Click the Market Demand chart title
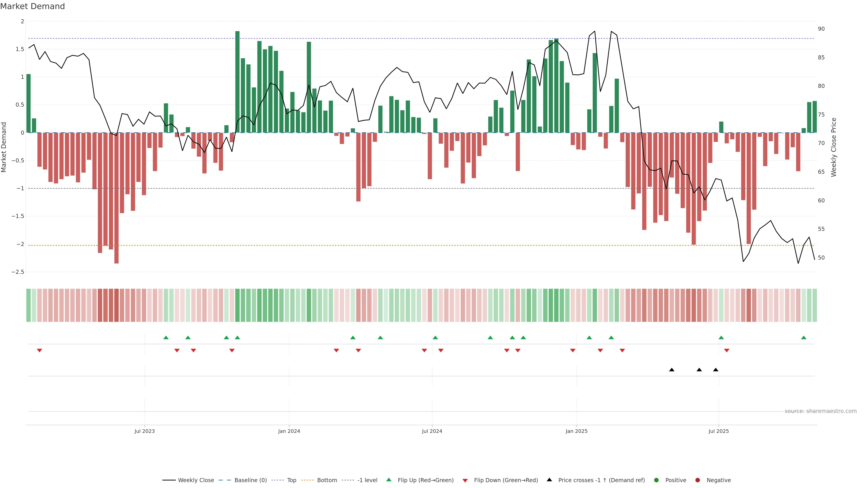868x488 pixels. coord(32,6)
